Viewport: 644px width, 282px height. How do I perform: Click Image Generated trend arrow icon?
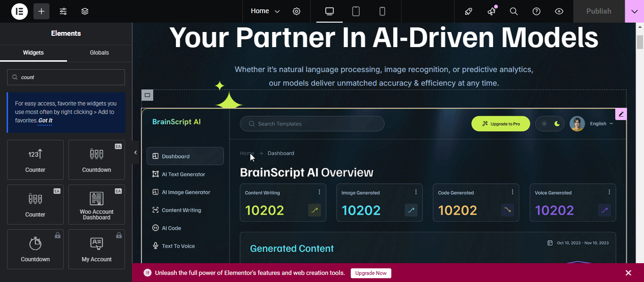tap(411, 210)
